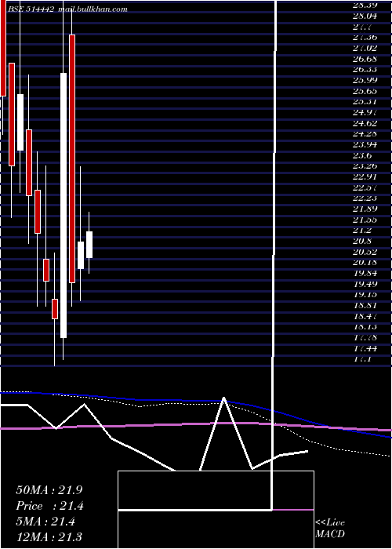The width and height of the screenshot is (392, 549).
Task: Select the 12MA : 21.3 legend entry
Action: [49, 537]
